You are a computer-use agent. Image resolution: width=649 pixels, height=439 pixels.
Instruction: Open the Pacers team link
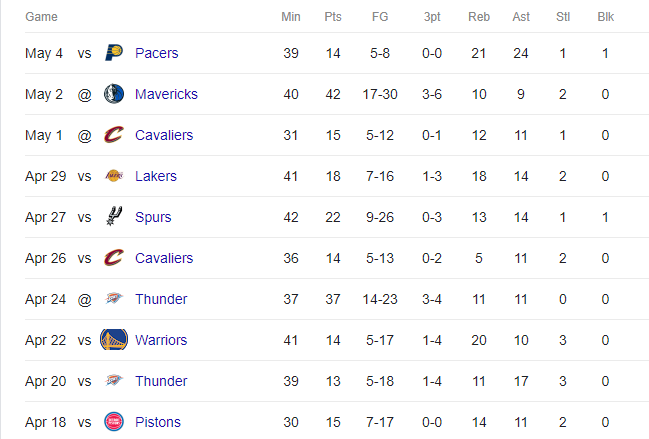(156, 53)
